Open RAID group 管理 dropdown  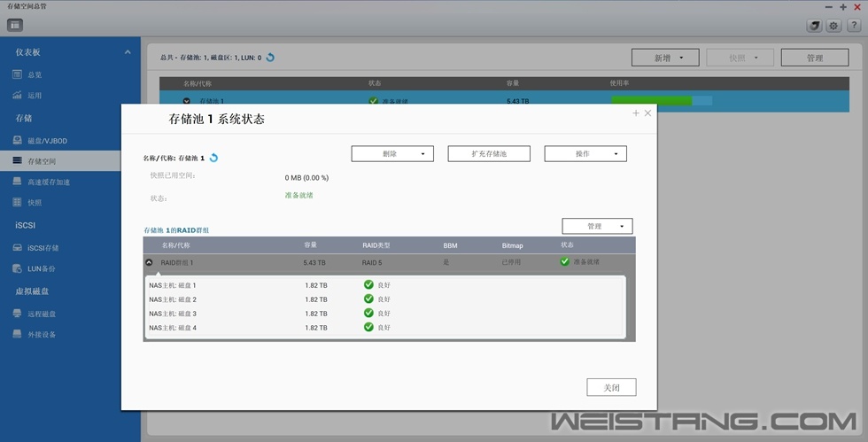(597, 226)
